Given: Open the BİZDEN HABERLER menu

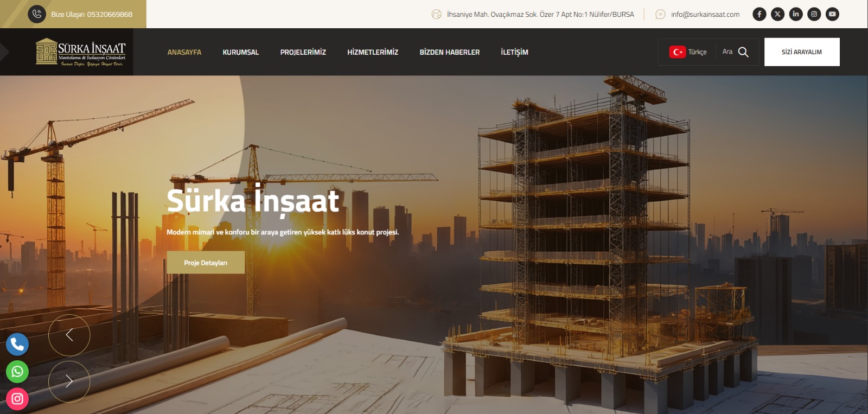Looking at the screenshot, I should click(449, 52).
